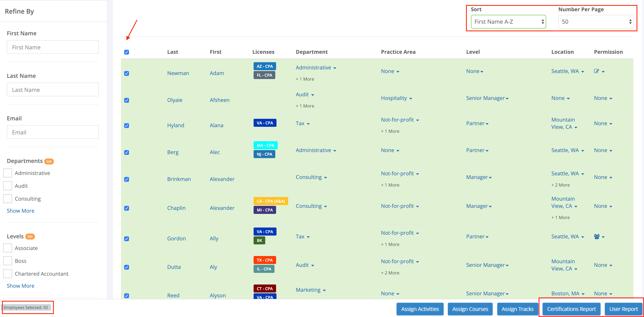Uncheck the row checkbox for Newman, Adam

(x=127, y=73)
